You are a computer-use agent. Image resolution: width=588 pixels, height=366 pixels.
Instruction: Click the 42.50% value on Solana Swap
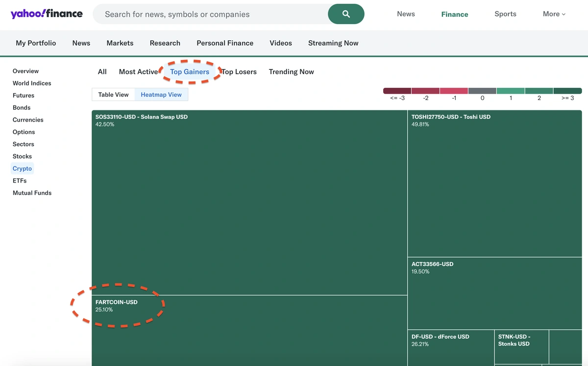(x=105, y=125)
